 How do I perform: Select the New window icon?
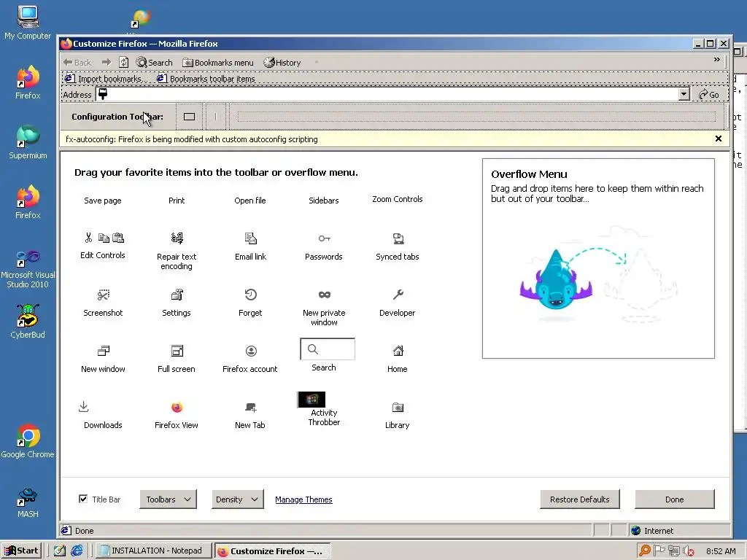pyautogui.click(x=104, y=351)
